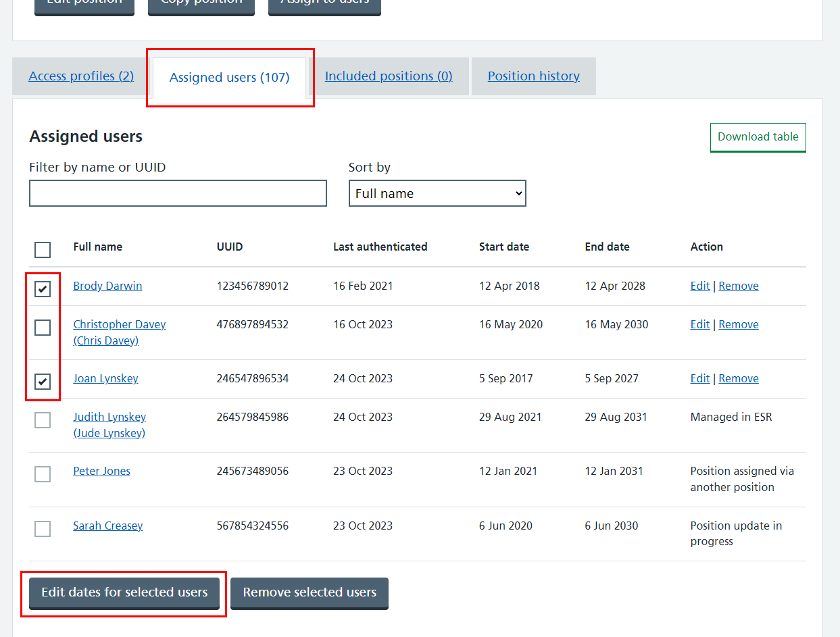Viewport: 840px width, 637px height.
Task: Click the Full name column header
Action: pyautogui.click(x=98, y=247)
